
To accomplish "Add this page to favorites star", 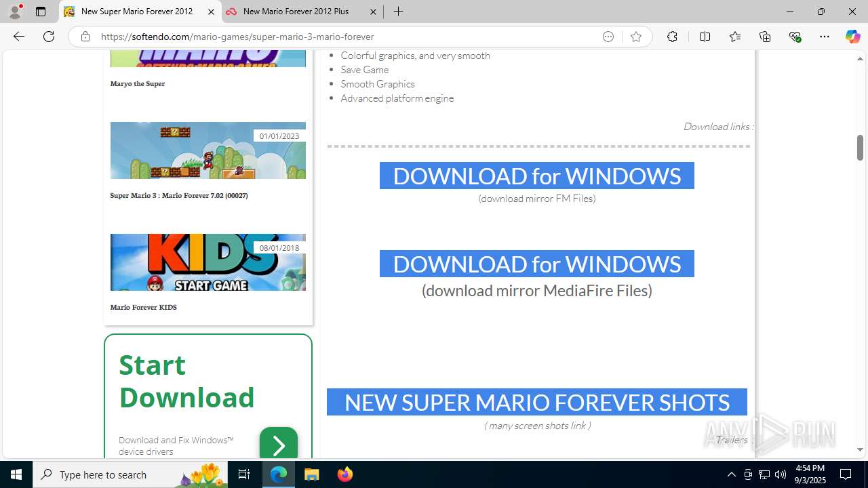I will (635, 37).
